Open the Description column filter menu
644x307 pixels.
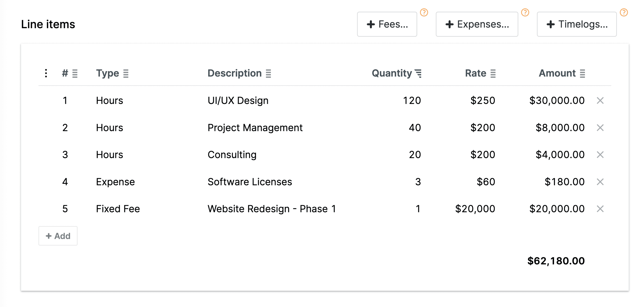pos(268,74)
